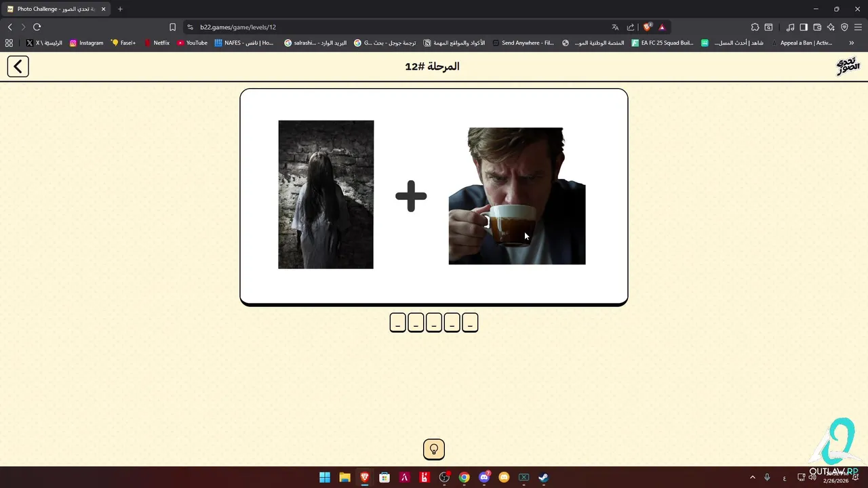868x488 pixels.
Task: Click the man drinking coffee image
Action: (517, 196)
